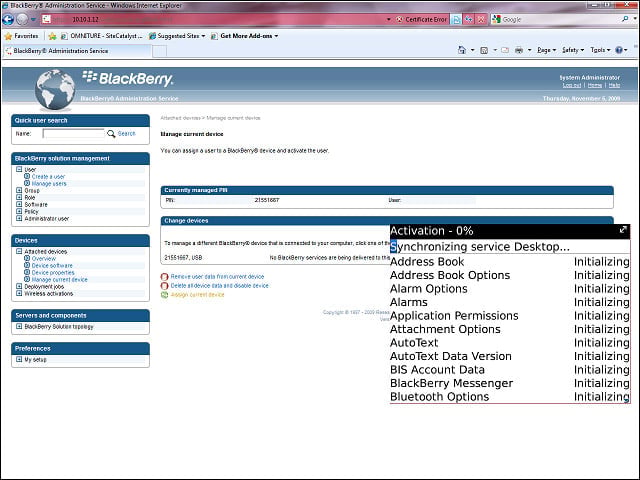The image size is (640, 480).
Task: Open OMNITURE - SiteCatalyst favorite link
Action: (x=101, y=36)
